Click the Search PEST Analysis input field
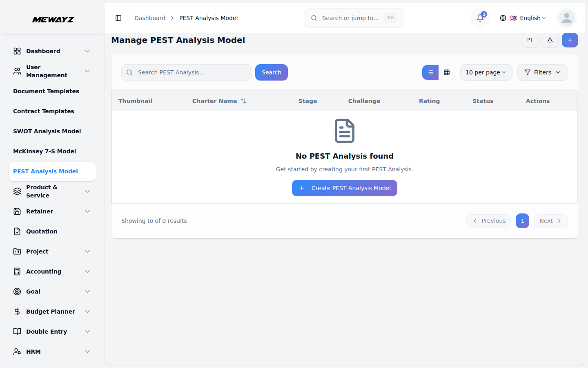The height and width of the screenshot is (368, 588). coord(186,72)
